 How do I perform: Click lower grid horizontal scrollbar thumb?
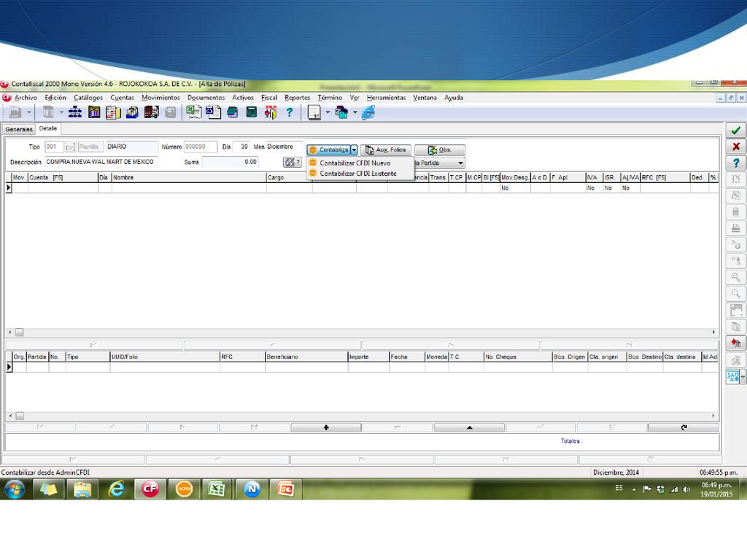pos(20,416)
